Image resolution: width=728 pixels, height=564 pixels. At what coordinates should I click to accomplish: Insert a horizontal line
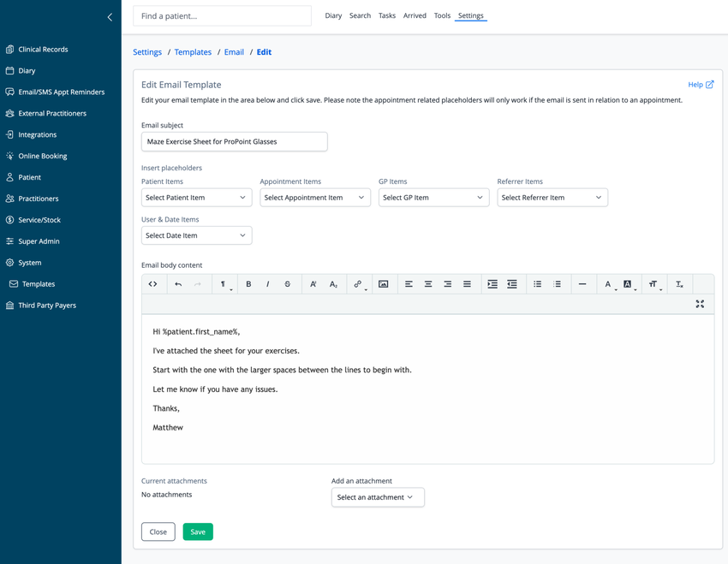582,284
